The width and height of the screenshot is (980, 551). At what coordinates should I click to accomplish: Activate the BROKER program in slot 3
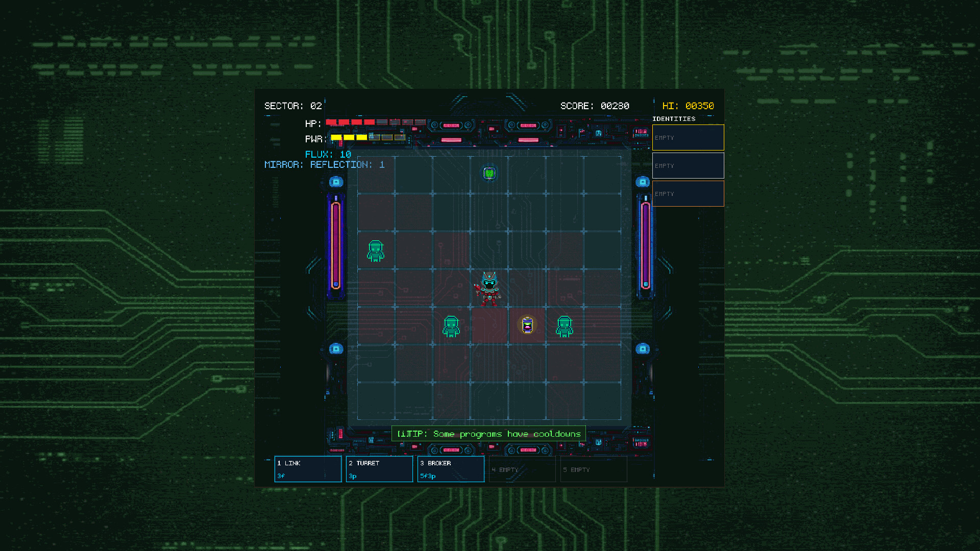coord(451,469)
